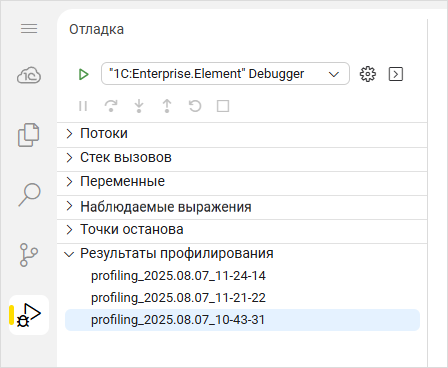Expand the Стек вызовов section
The height and width of the screenshot is (368, 448).
(242, 158)
